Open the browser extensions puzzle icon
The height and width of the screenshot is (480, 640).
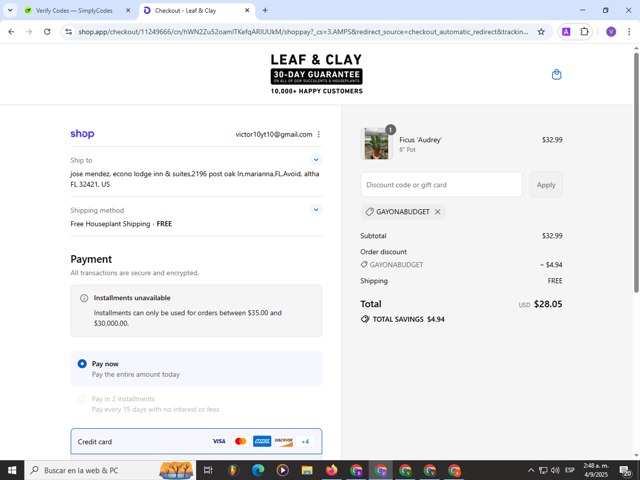coord(584,32)
